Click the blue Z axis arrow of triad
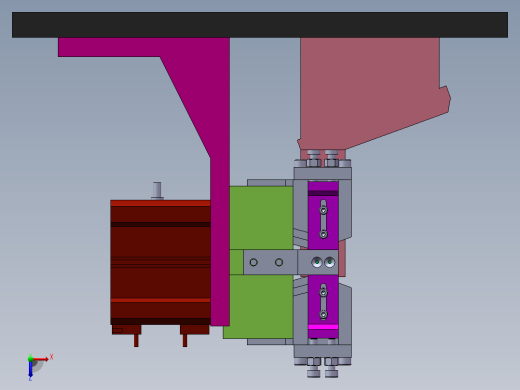520x390 pixels. click(x=30, y=369)
